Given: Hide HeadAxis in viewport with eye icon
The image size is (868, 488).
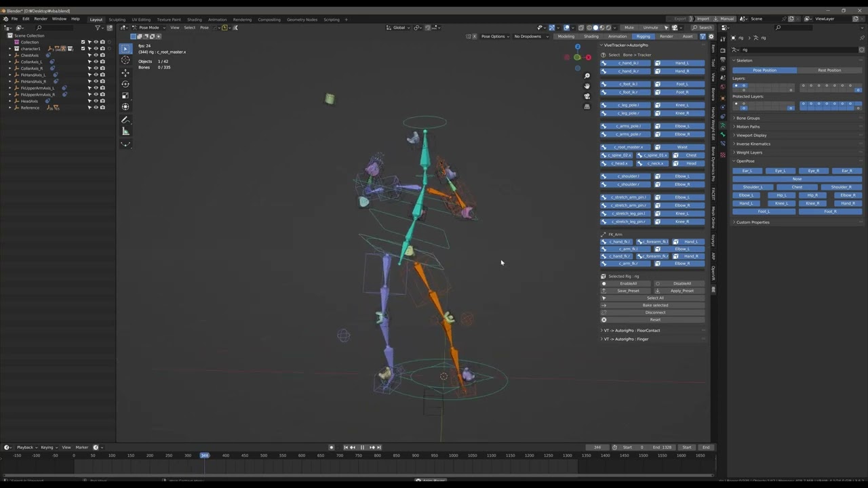Looking at the screenshot, I should pos(96,101).
